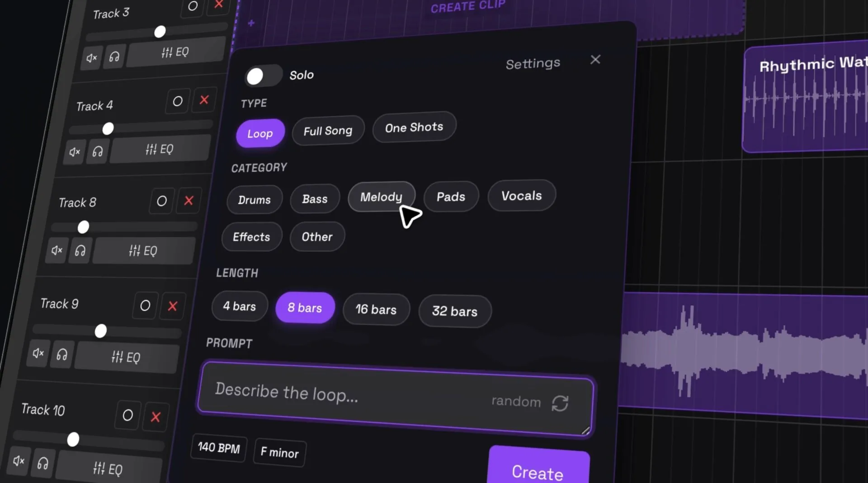Open the 140 BPM tempo selector
Viewport: 868px width, 483px height.
[x=219, y=448]
